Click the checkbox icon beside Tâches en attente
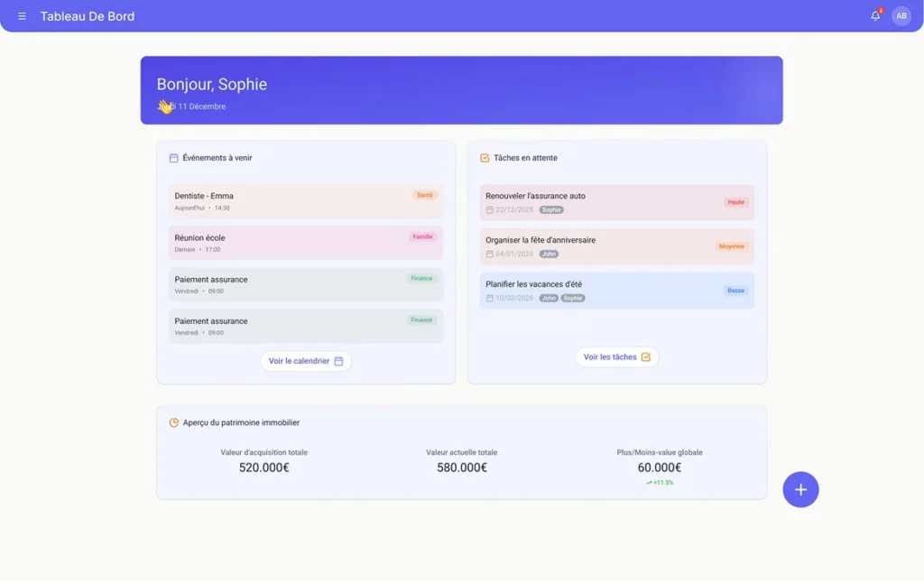 pyautogui.click(x=485, y=158)
